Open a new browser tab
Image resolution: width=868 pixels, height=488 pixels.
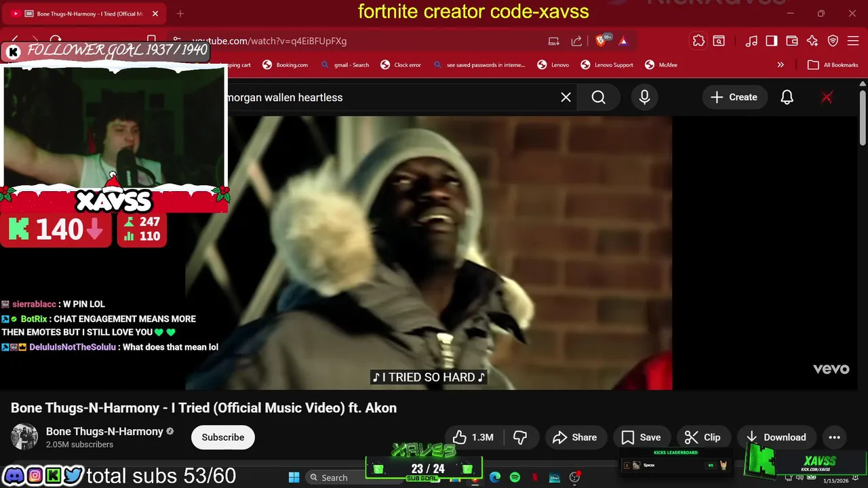click(x=180, y=14)
